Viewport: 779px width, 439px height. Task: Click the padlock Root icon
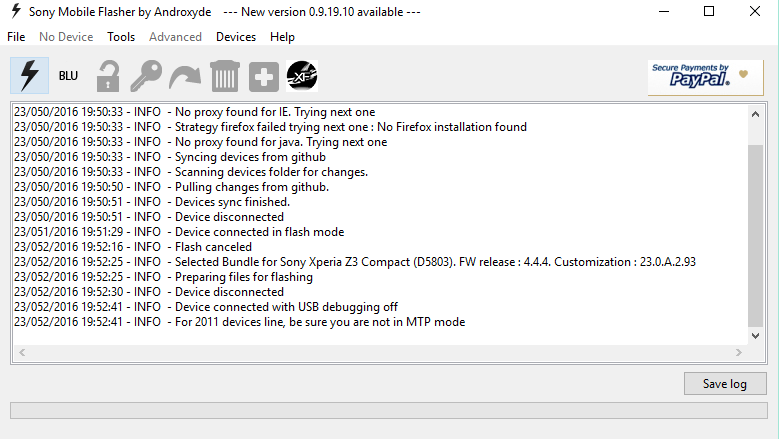107,76
